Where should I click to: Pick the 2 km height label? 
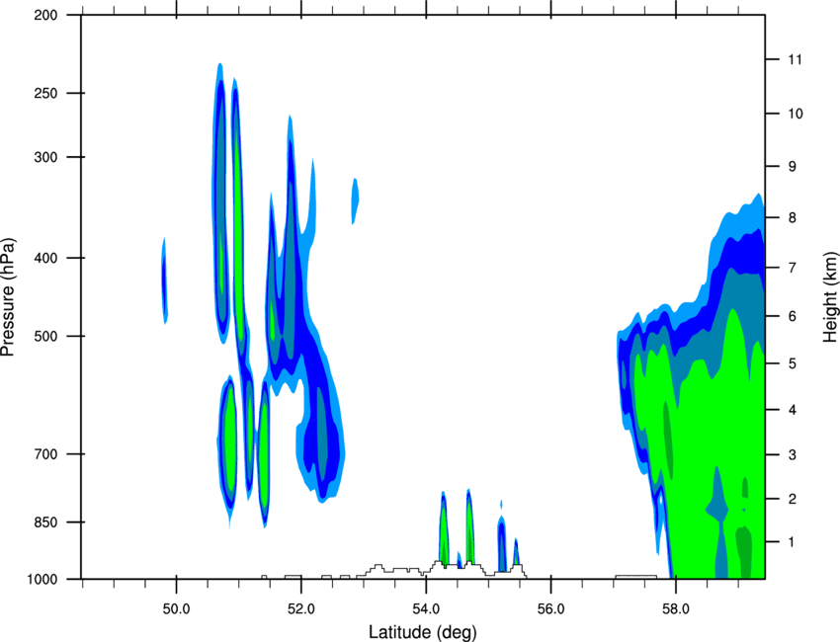[792, 499]
